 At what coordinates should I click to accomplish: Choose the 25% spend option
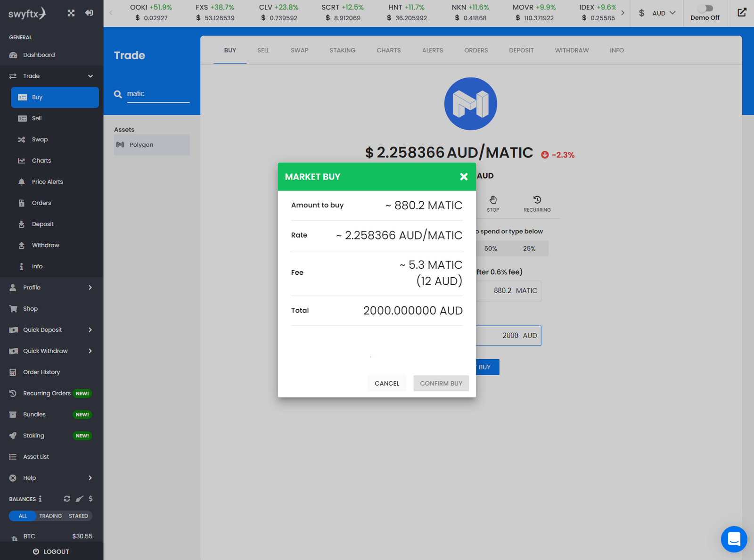tap(529, 248)
